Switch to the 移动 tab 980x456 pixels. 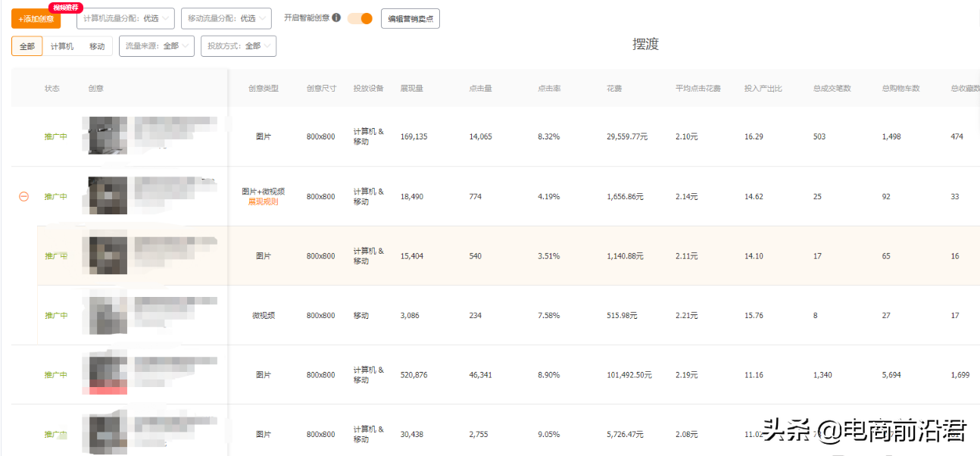(97, 46)
